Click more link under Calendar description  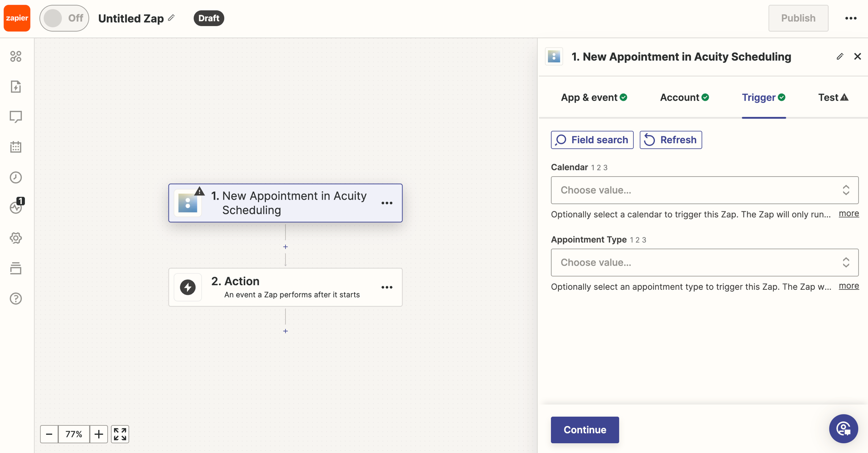848,213
